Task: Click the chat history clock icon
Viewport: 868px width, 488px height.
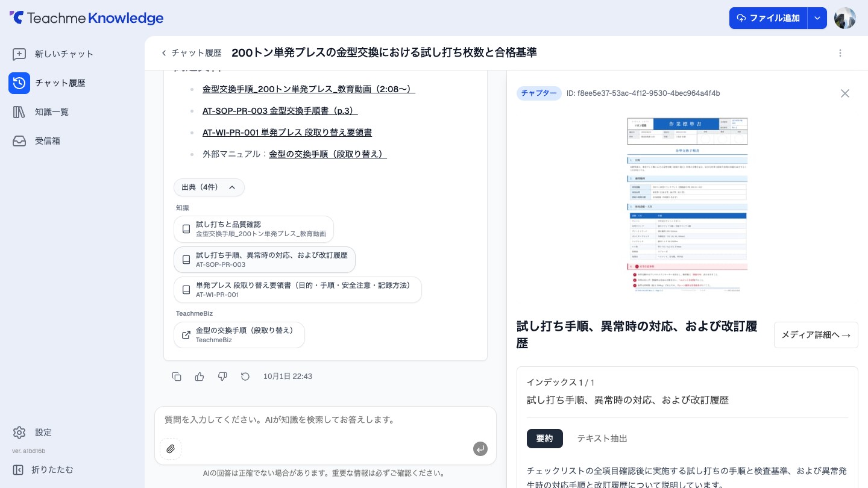Action: 19,83
